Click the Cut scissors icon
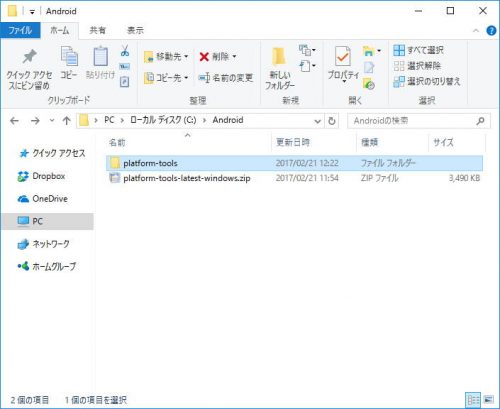Image resolution: width=500 pixels, height=409 pixels. coord(125,51)
